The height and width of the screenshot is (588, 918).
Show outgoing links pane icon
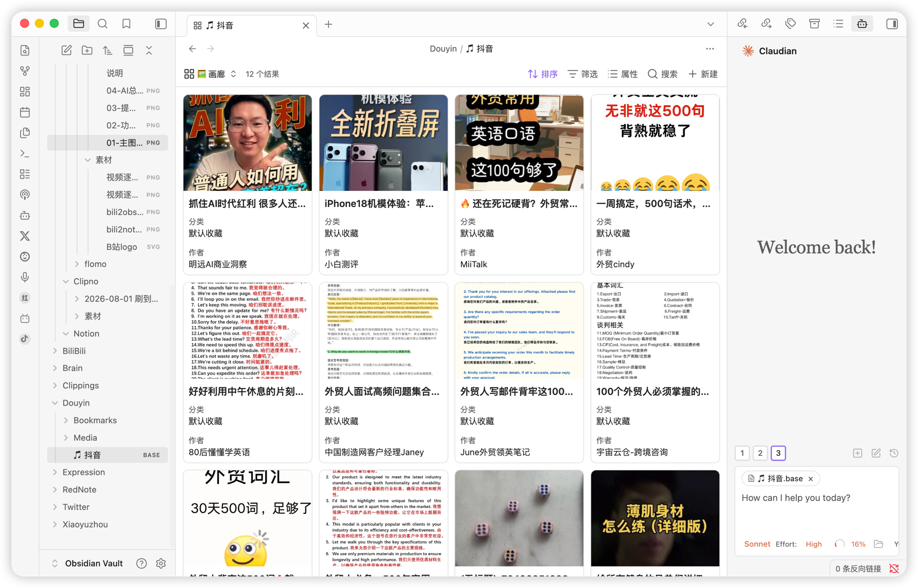pos(767,24)
